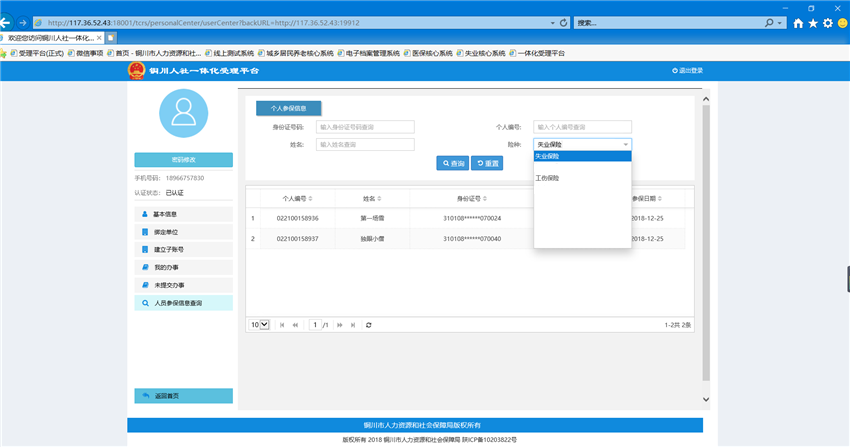Click the browser favorites star icon
Viewport: 850px width, 447px height.
click(813, 23)
